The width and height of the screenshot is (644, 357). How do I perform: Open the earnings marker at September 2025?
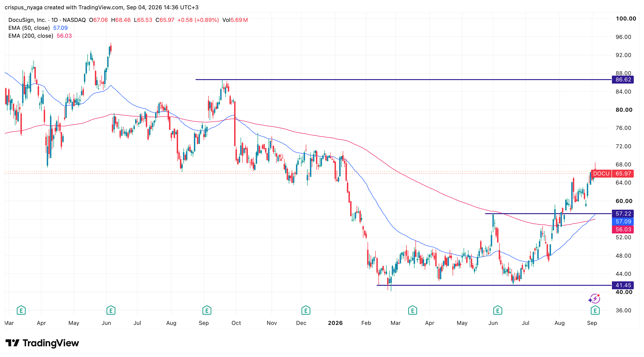pos(207,310)
